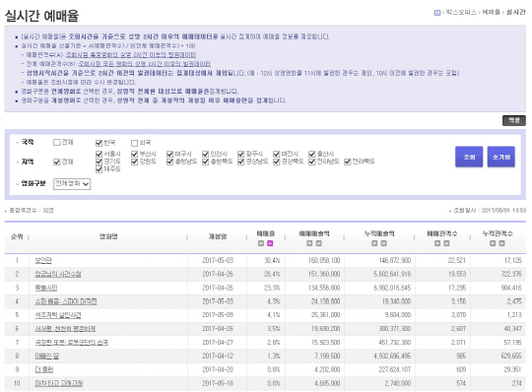
Task: Open the movie 보안관
Action: (x=43, y=260)
